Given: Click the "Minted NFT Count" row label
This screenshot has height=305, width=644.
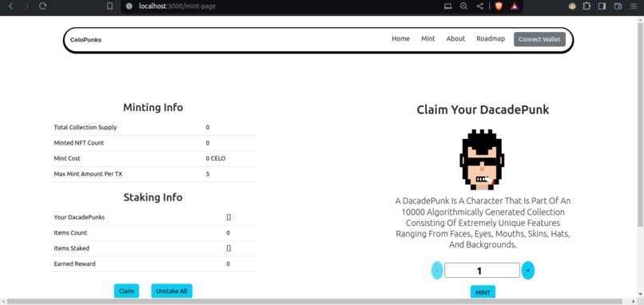Looking at the screenshot, I should [x=79, y=143].
